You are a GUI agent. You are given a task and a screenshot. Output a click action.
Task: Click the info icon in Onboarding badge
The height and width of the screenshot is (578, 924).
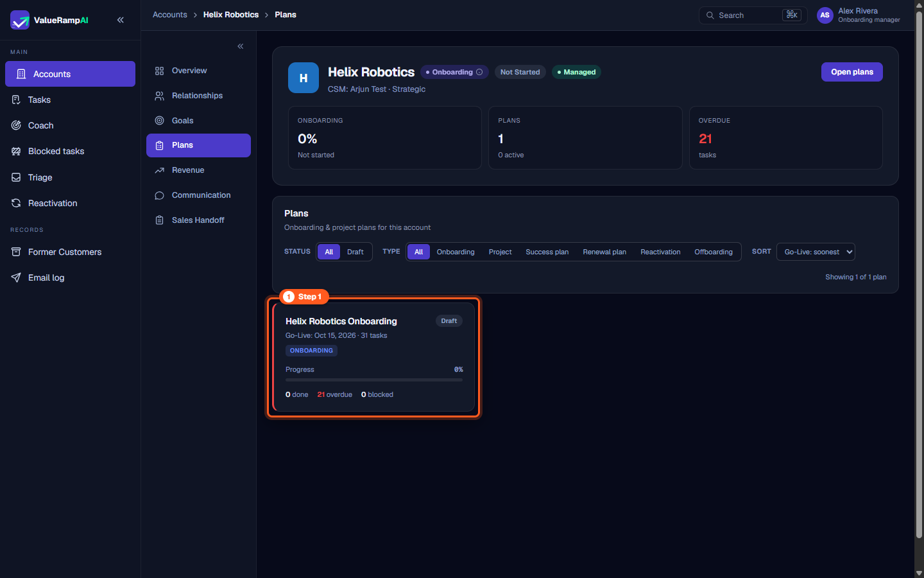(479, 72)
